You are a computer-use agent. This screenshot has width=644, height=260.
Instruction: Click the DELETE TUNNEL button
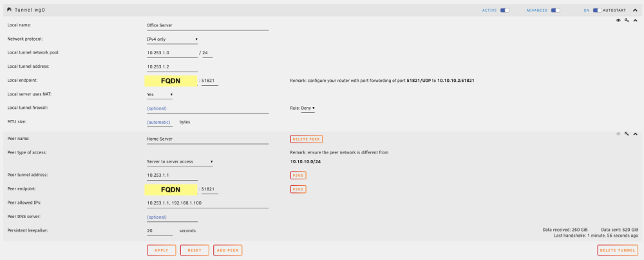click(618, 250)
